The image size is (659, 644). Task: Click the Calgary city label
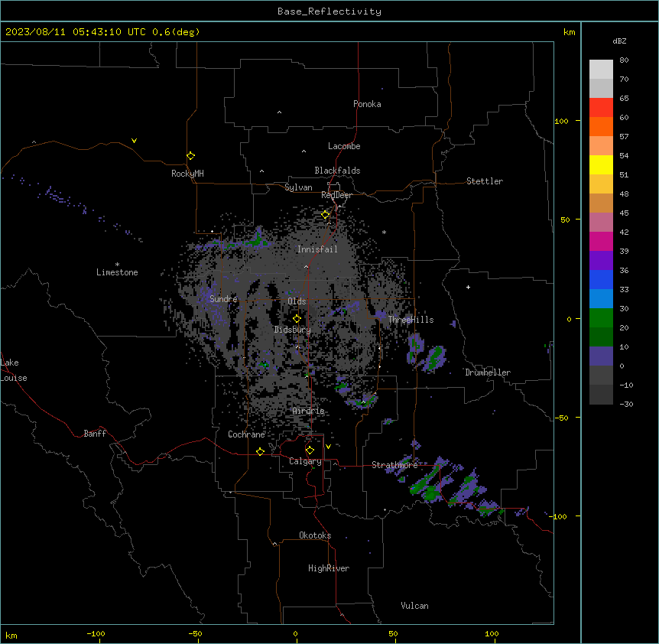[x=306, y=461]
